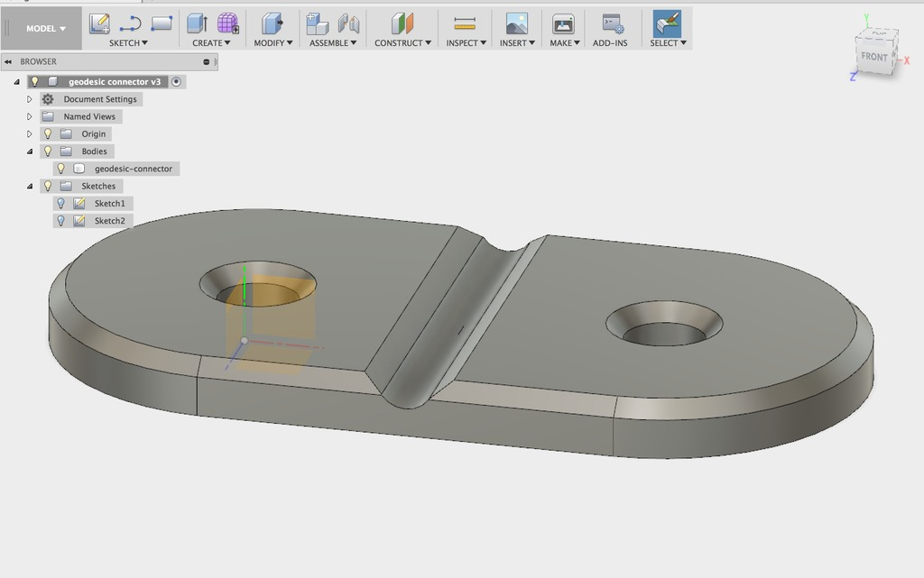924x578 pixels.
Task: Open the Insert menu
Action: click(516, 41)
